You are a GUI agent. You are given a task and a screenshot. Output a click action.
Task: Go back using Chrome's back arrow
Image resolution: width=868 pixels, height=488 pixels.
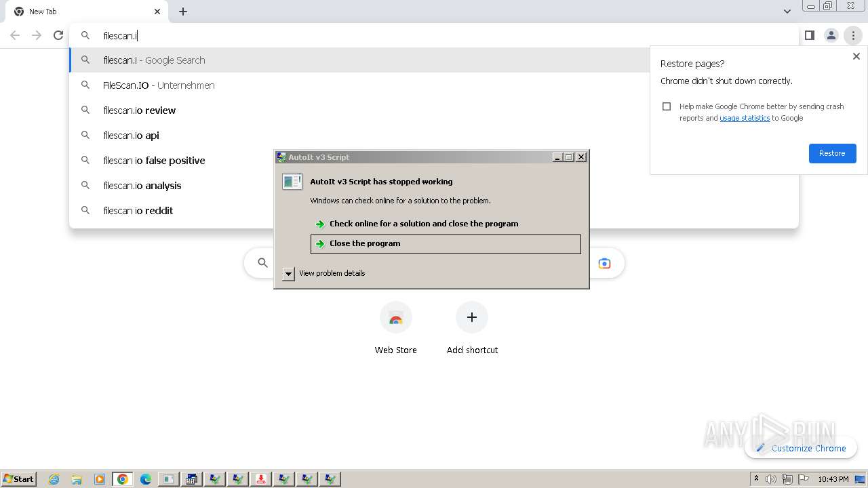point(15,35)
